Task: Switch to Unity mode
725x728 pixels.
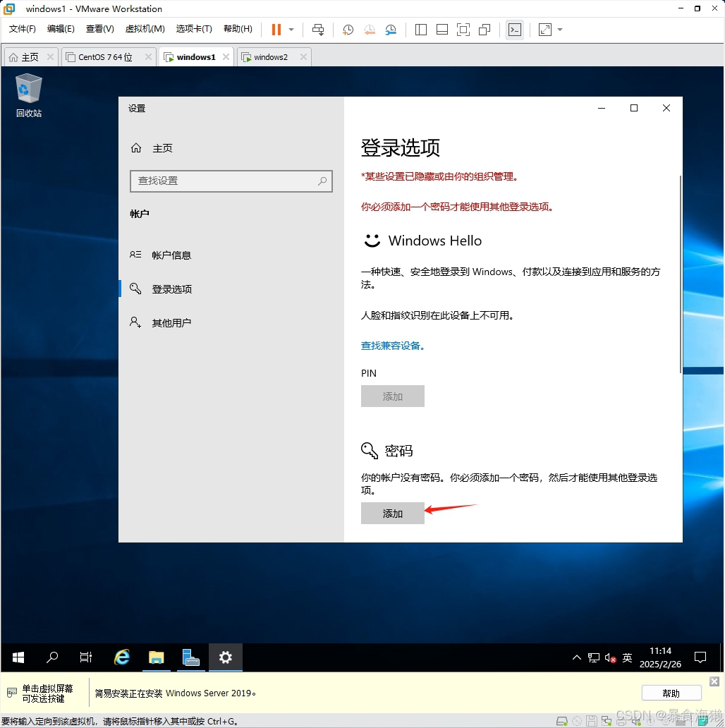Action: click(485, 30)
